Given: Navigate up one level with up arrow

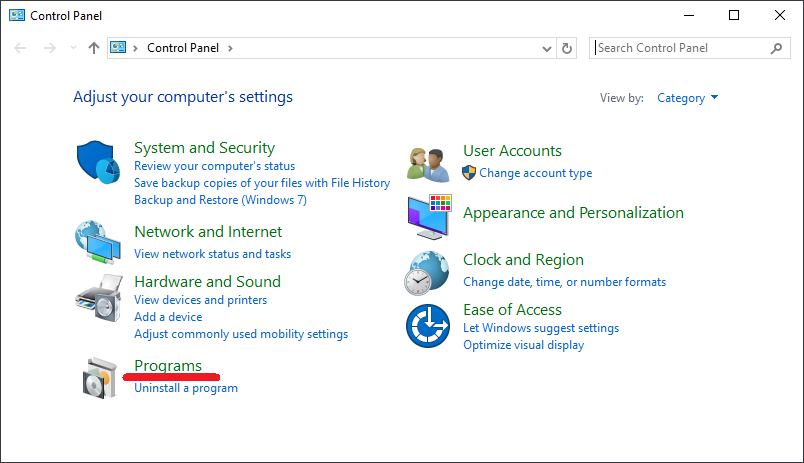Looking at the screenshot, I should click(93, 48).
